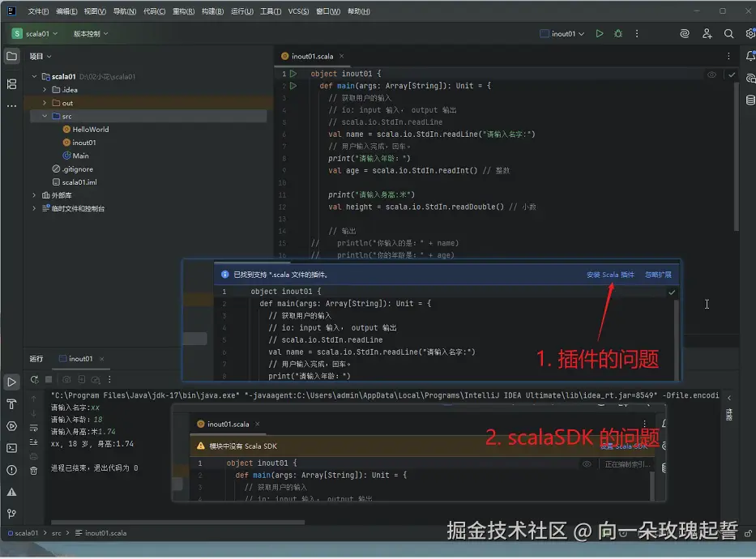Image resolution: width=756 pixels, height=559 pixels.
Task: Toggle soft-wrap in the run console
Action: click(x=34, y=428)
